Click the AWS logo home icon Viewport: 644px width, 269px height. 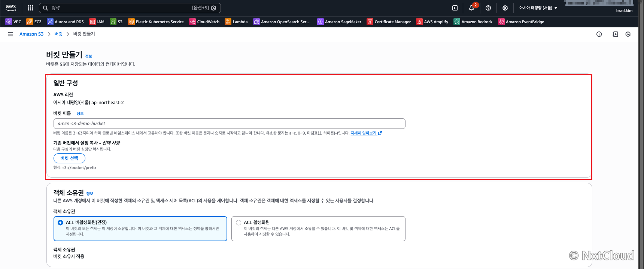(x=11, y=8)
